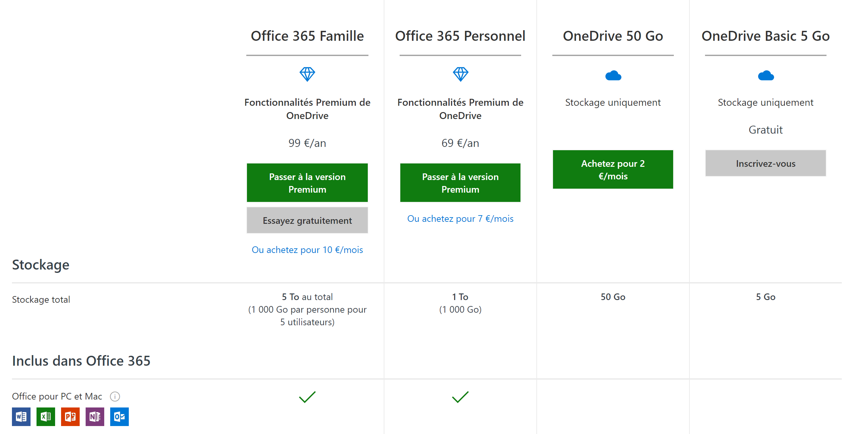Click Passer à la version Premium for Famille
The width and height of the screenshot is (868, 434).
(307, 183)
